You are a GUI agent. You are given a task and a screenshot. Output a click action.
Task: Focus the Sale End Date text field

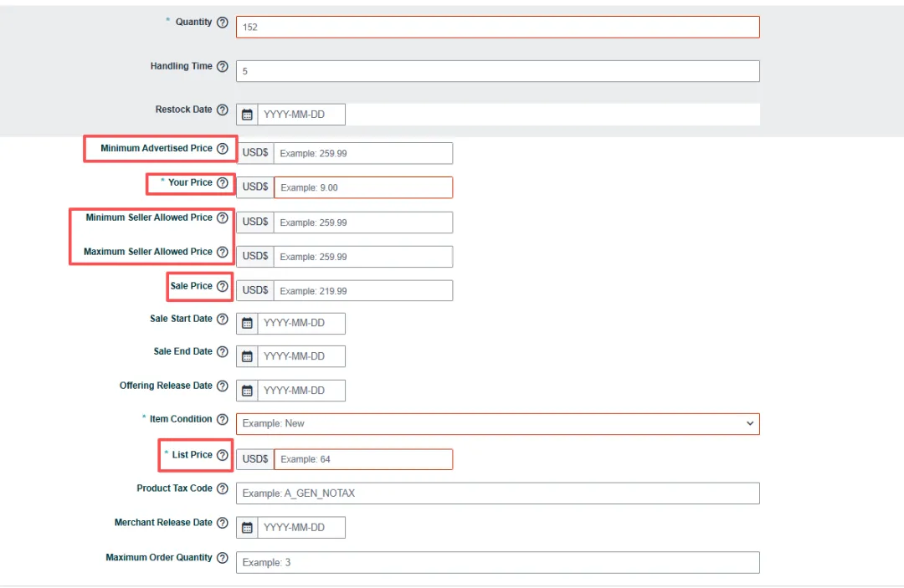click(x=301, y=356)
